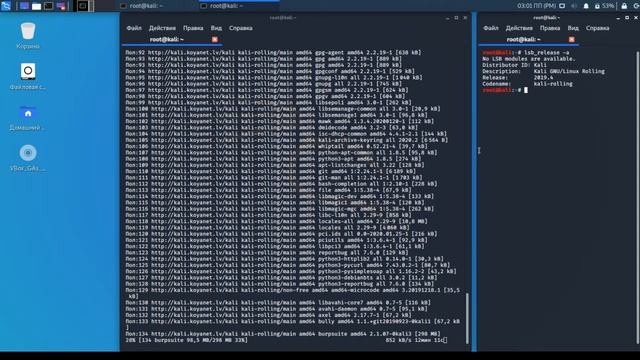
Task: Open Действия menu in left terminal
Action: pyautogui.click(x=162, y=28)
